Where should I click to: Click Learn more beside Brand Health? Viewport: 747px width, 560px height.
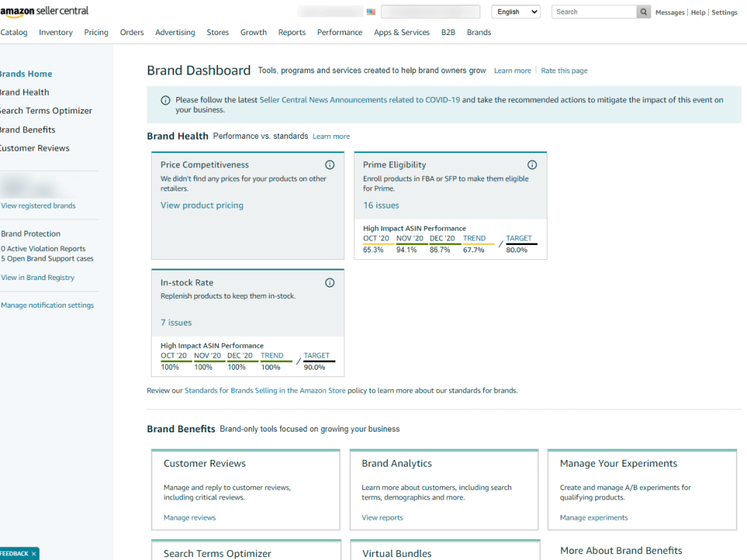click(x=331, y=136)
